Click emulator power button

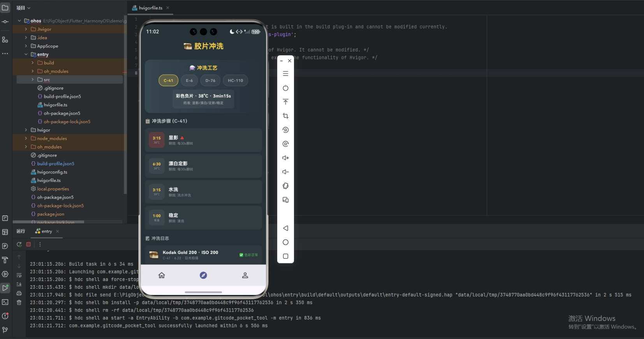pos(285,88)
